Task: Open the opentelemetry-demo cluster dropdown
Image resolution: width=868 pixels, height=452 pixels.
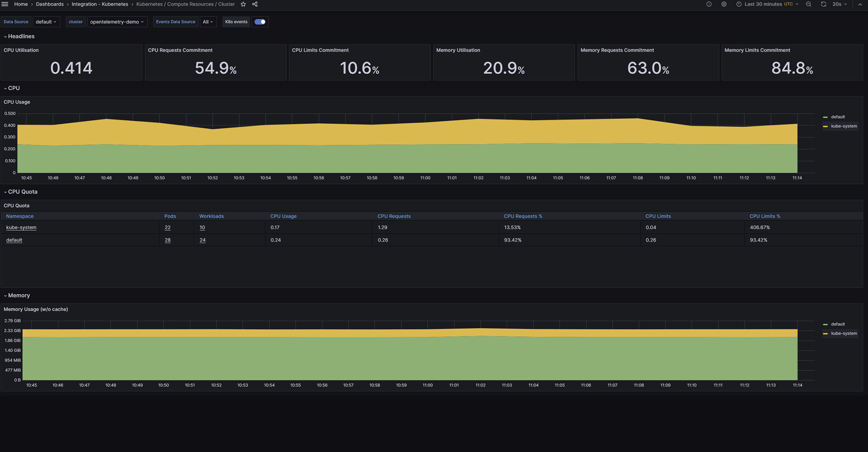Action: (x=117, y=22)
